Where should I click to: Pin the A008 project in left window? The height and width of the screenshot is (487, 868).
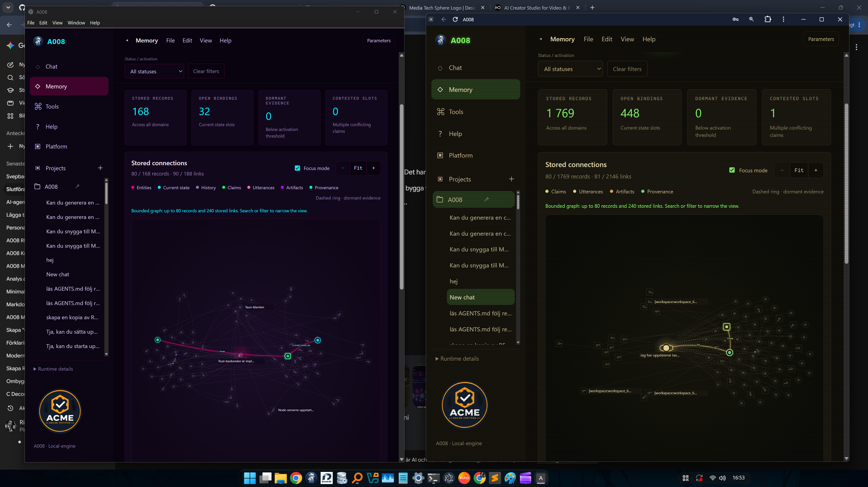pyautogui.click(x=77, y=186)
